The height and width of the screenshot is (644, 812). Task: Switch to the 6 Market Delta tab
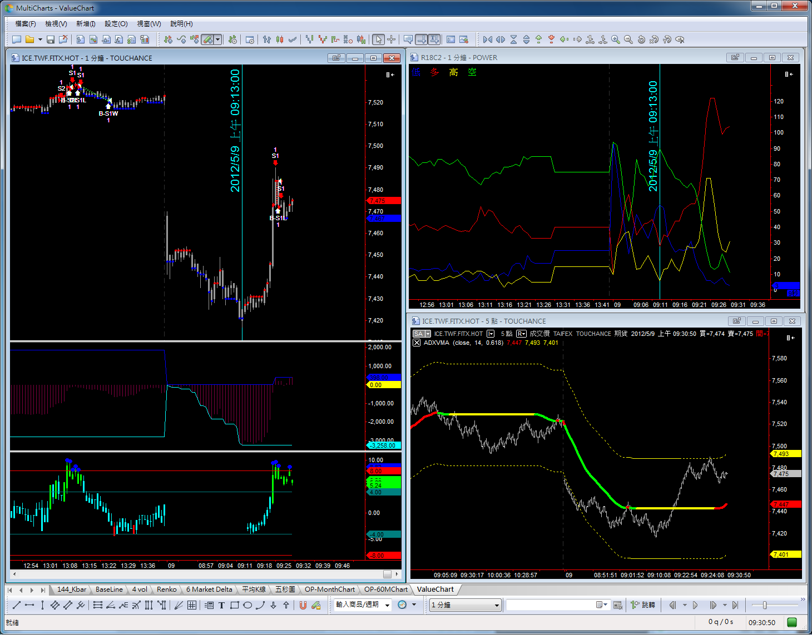209,589
